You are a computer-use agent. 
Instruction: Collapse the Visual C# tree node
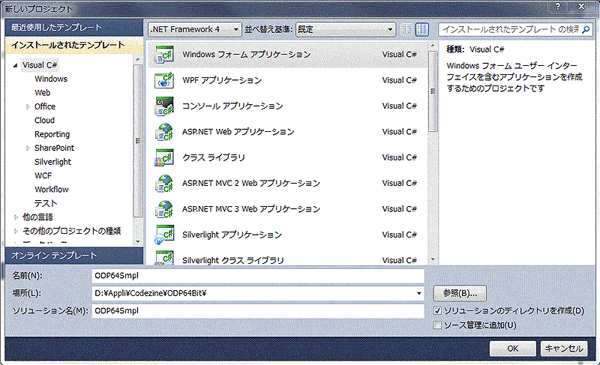tap(15, 65)
